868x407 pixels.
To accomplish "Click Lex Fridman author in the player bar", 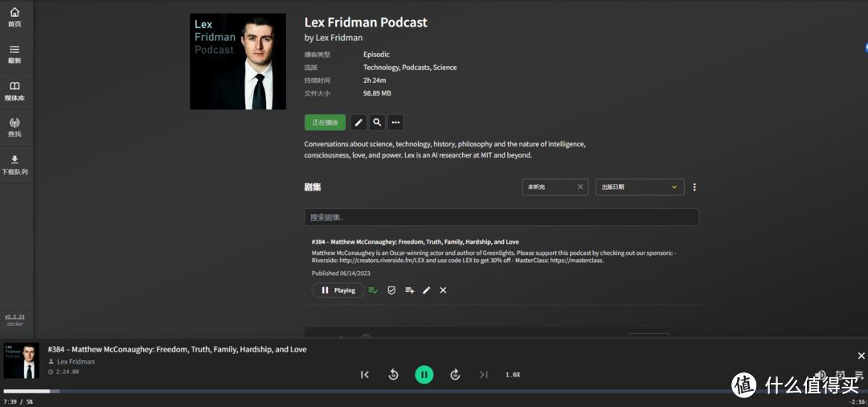I will click(76, 362).
